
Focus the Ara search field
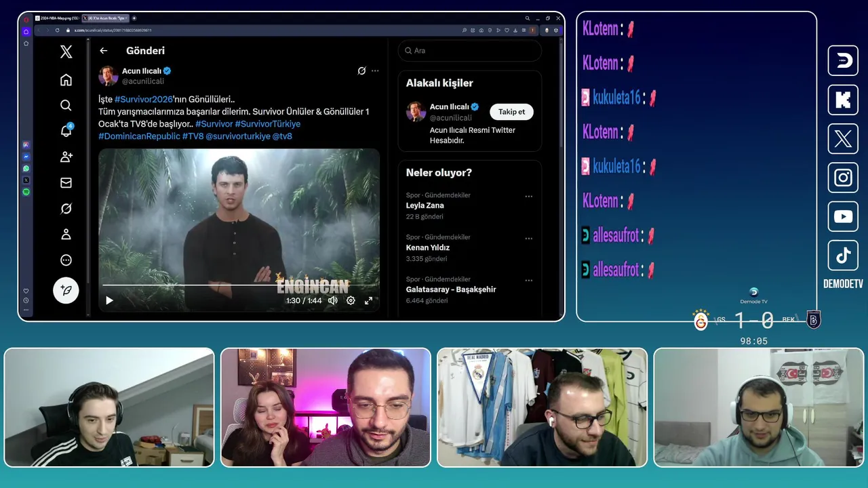pyautogui.click(x=470, y=51)
